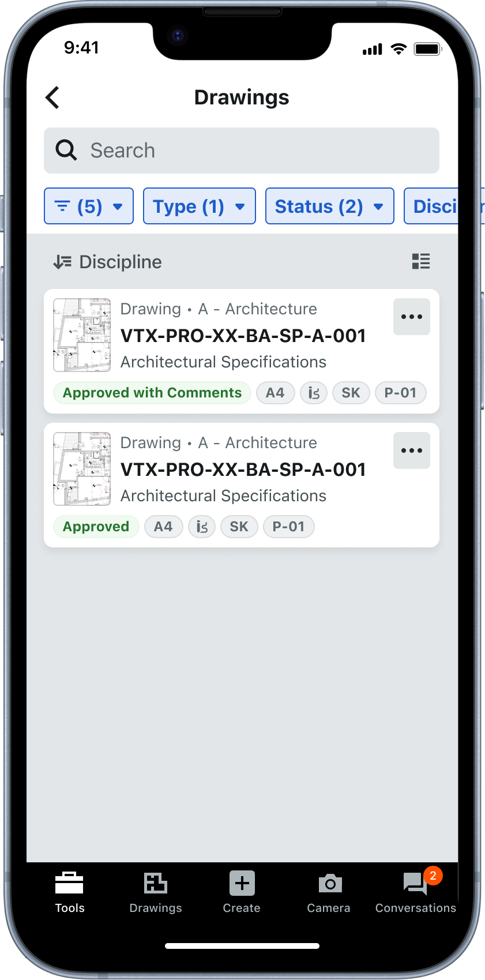The height and width of the screenshot is (980, 485).
Task: Change sort order via Discipline sort
Action: [108, 262]
